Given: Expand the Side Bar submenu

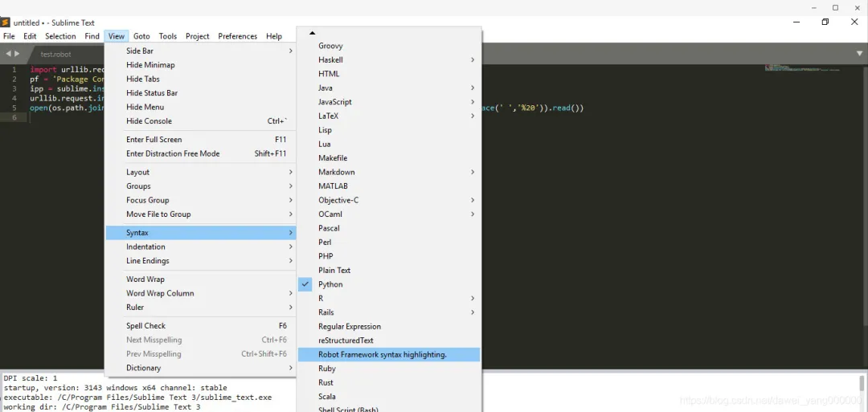Looking at the screenshot, I should pos(201,51).
